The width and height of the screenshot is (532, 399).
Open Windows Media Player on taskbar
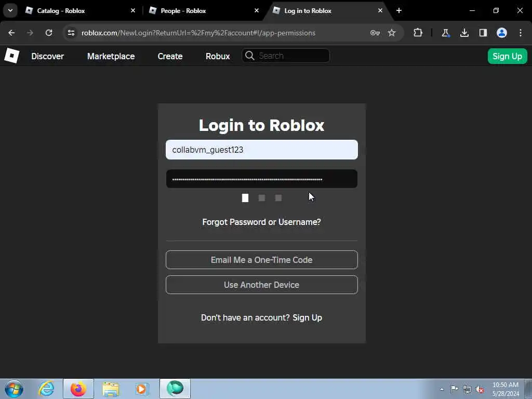click(x=142, y=389)
